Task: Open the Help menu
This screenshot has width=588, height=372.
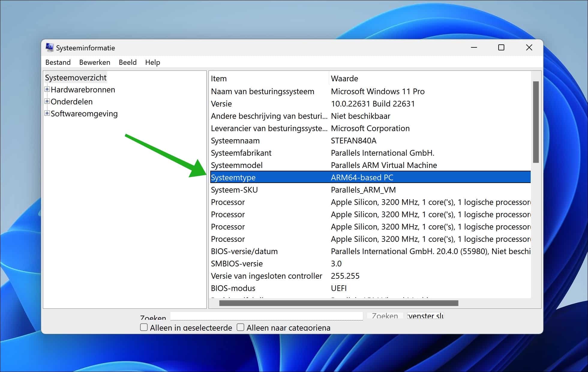Action: [152, 62]
